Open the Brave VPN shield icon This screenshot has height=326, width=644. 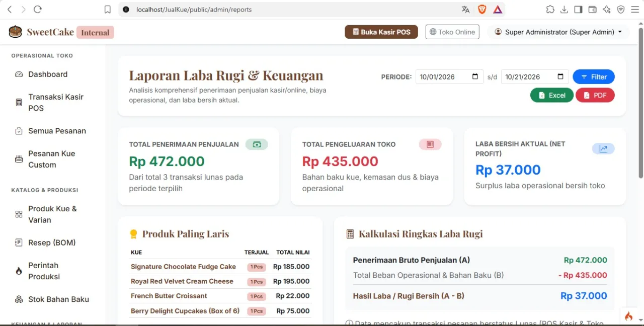[620, 10]
